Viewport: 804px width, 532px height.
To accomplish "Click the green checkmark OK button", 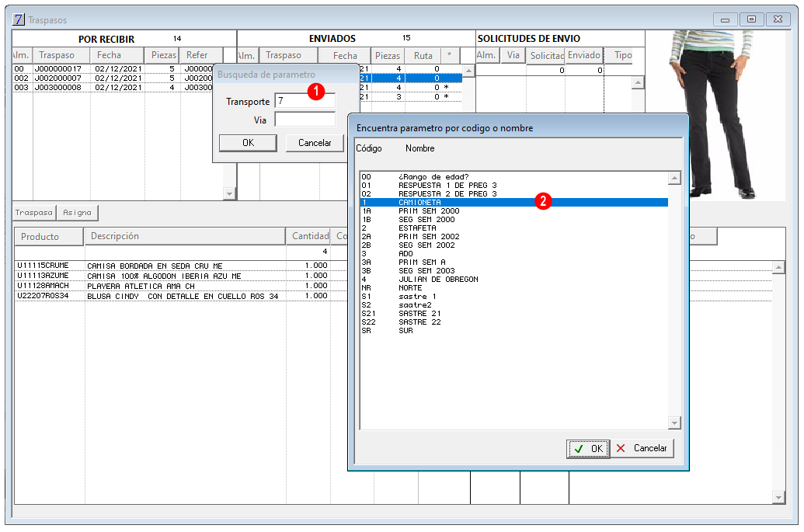I will [588, 448].
